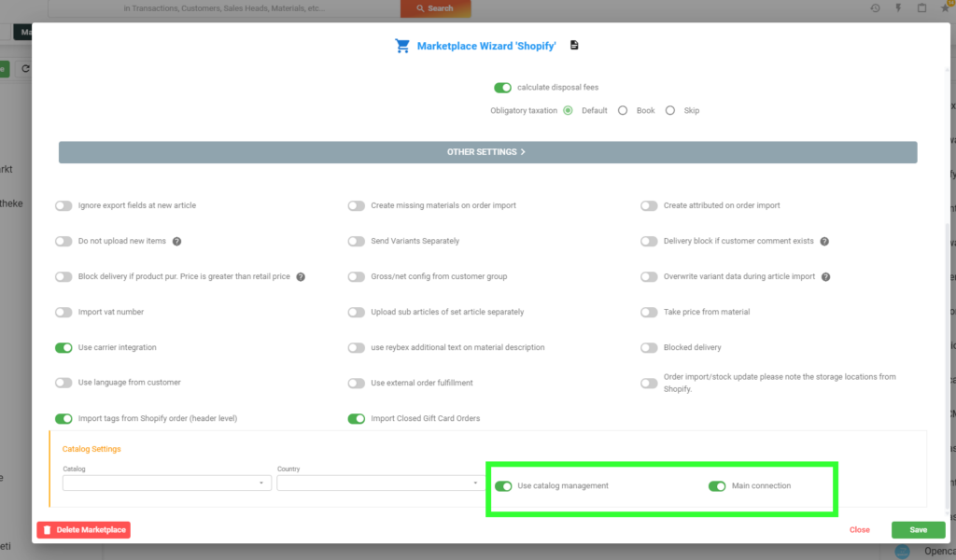This screenshot has height=560, width=956.
Task: Turn off Use carrier integration
Action: (63, 347)
